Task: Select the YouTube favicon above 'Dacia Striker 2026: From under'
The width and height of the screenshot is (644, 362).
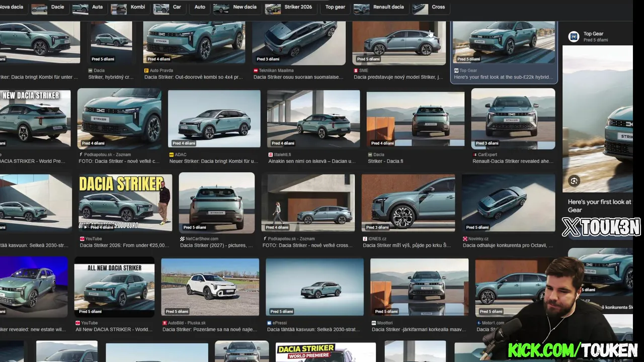Action: 82,239
